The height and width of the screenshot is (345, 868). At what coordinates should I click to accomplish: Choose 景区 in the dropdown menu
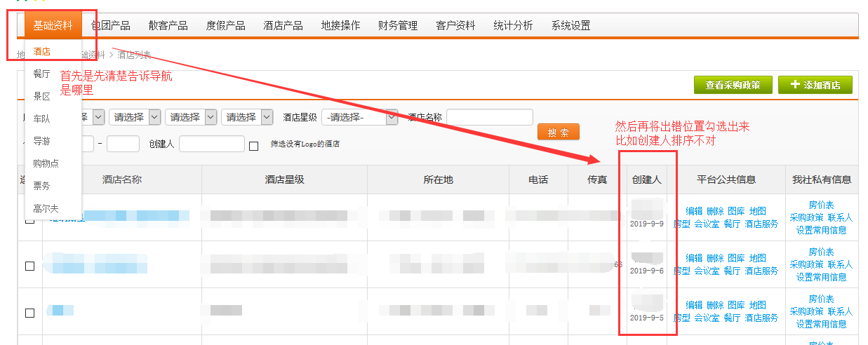coord(41,96)
